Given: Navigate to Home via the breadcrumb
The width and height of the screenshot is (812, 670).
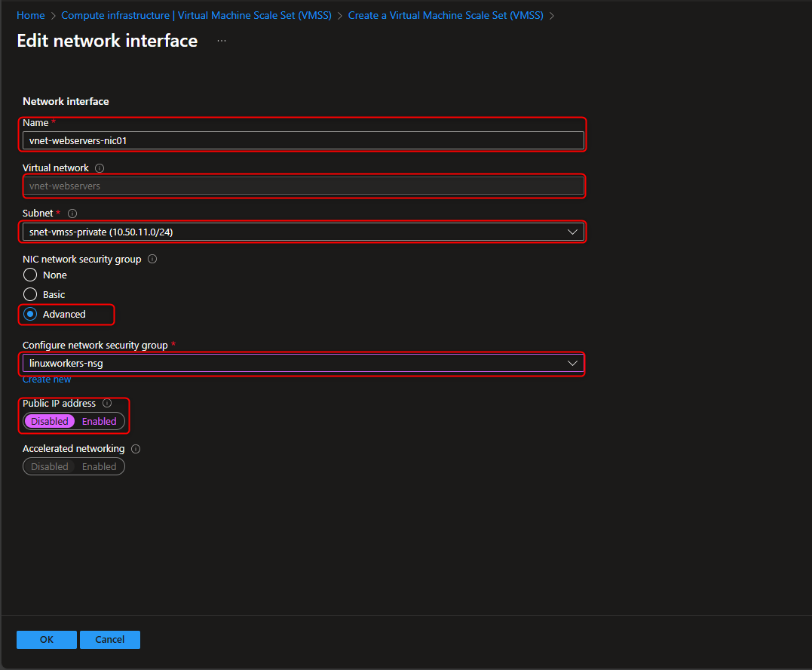Looking at the screenshot, I should 30,14.
